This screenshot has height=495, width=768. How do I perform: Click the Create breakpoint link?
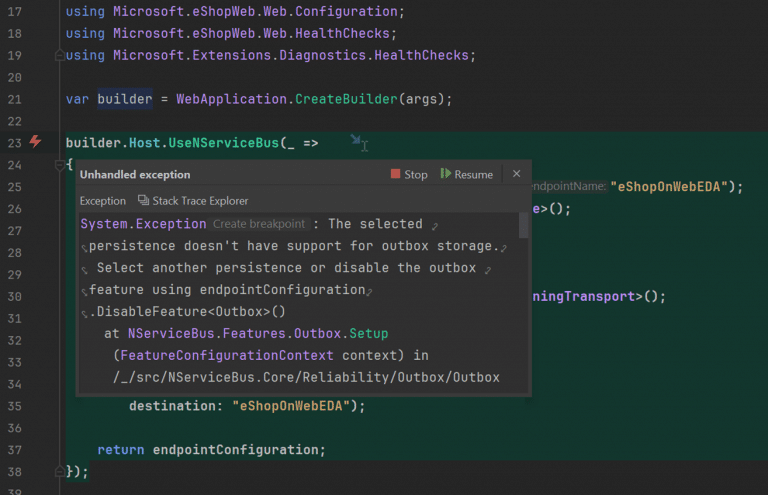259,224
